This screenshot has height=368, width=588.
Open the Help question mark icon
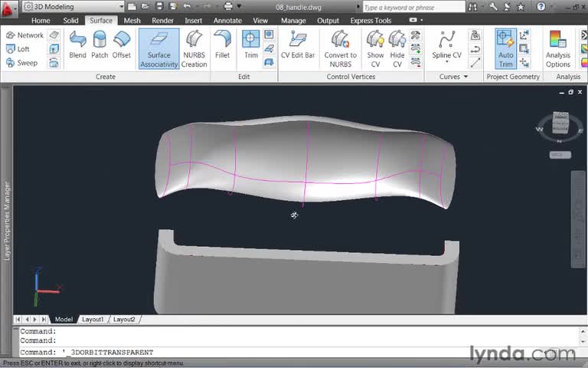click(x=541, y=6)
